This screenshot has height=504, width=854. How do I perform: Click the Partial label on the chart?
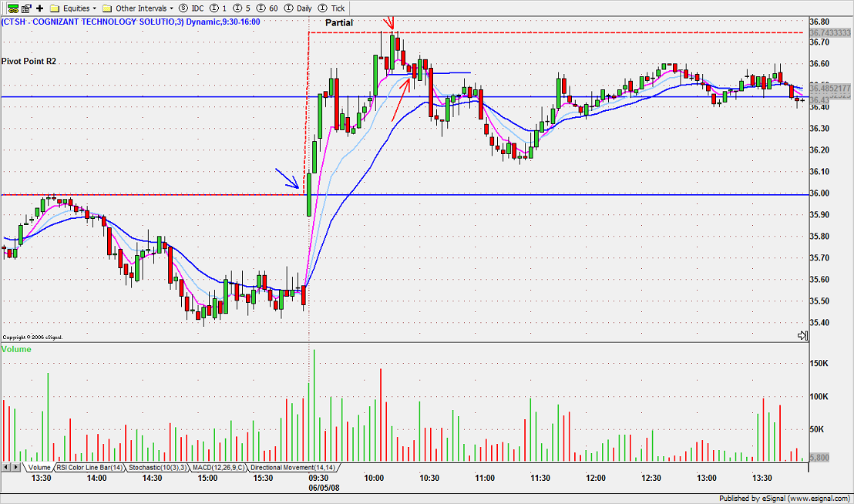coord(339,22)
